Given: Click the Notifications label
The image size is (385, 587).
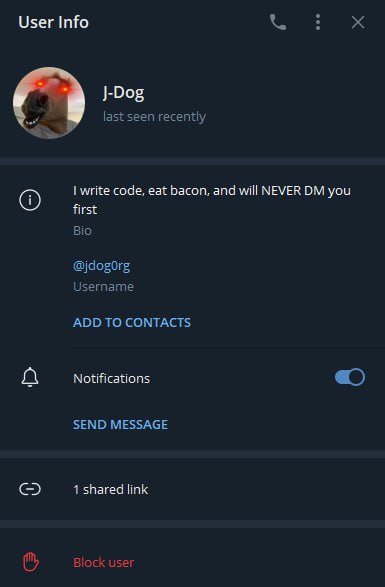Looking at the screenshot, I should pos(112,378).
